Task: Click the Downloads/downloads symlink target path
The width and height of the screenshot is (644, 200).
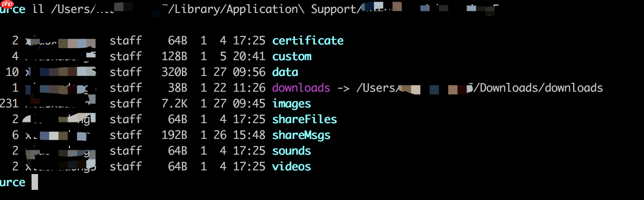Action: tap(541, 88)
